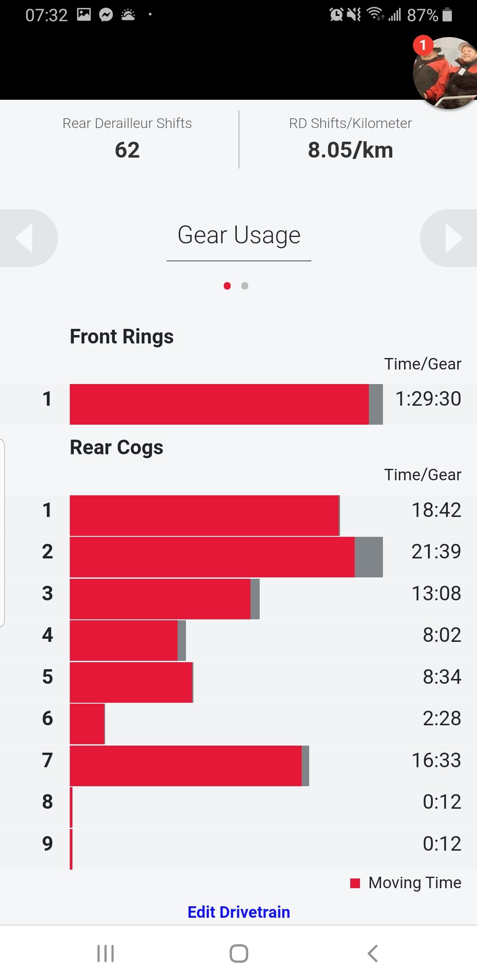Tap the battery icon in status bar
The image size is (477, 980).
447,15
